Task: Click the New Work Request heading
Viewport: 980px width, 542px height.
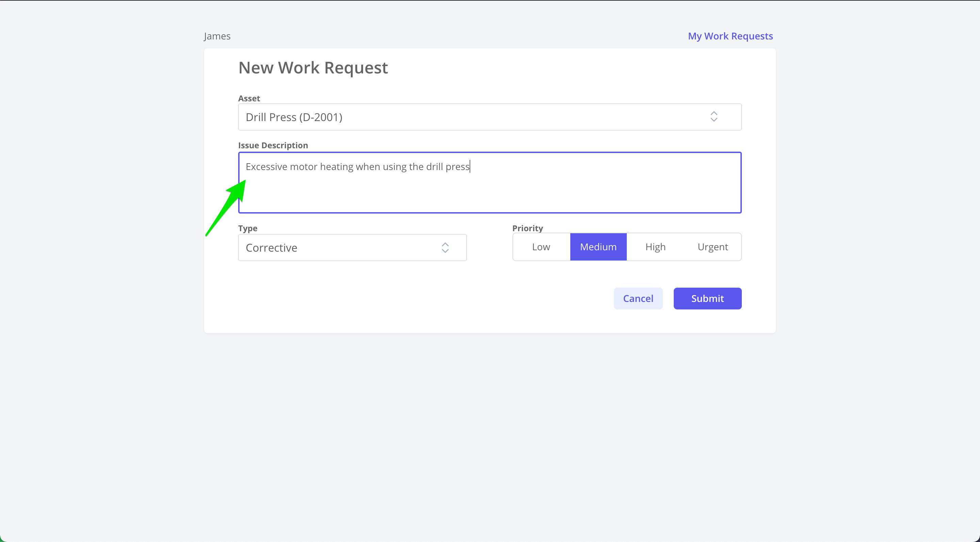Action: coord(313,68)
